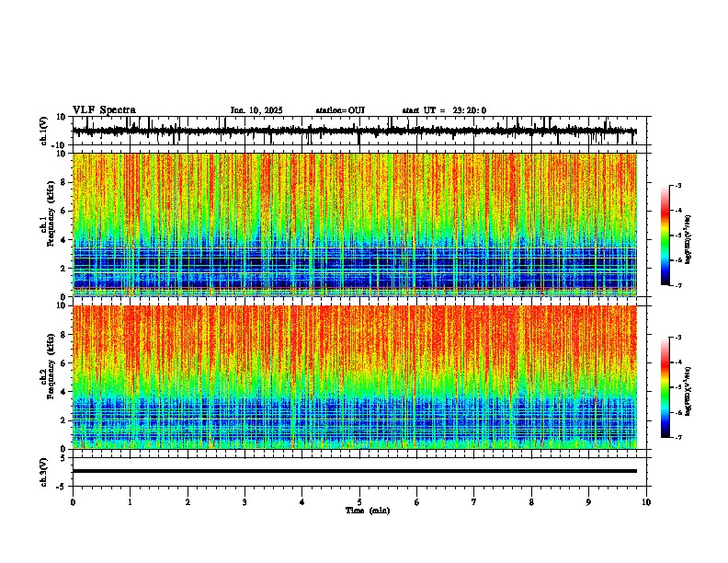Screen dimensions: 728x563
Task: Click the ch.1 color bar log(PSD) unit label
Action: [688, 240]
